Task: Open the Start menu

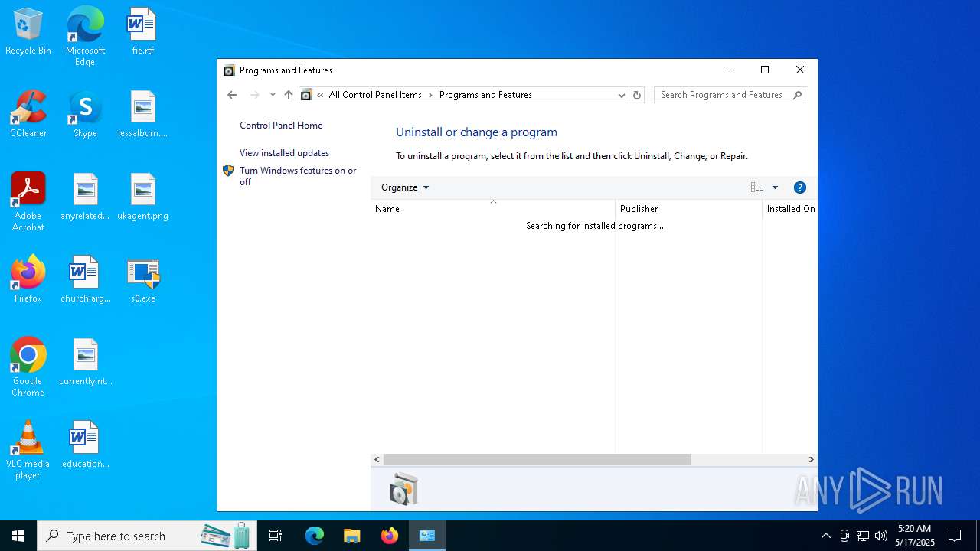Action: [x=18, y=536]
